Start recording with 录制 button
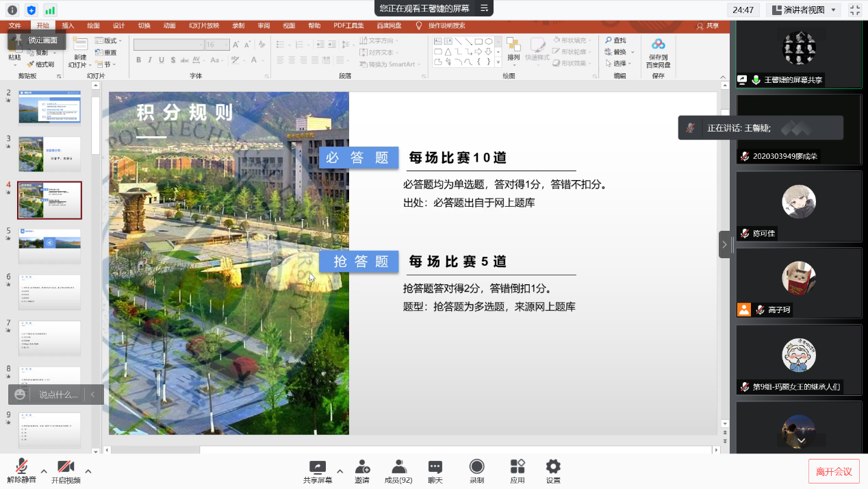 tap(476, 471)
